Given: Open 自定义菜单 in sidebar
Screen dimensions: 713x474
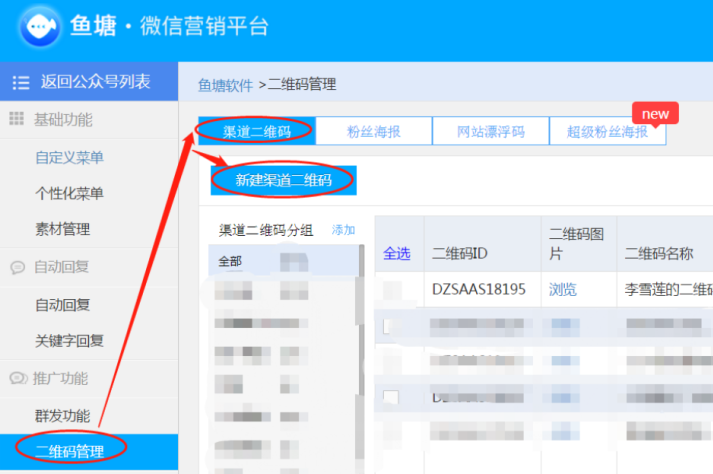Looking at the screenshot, I should [x=69, y=157].
